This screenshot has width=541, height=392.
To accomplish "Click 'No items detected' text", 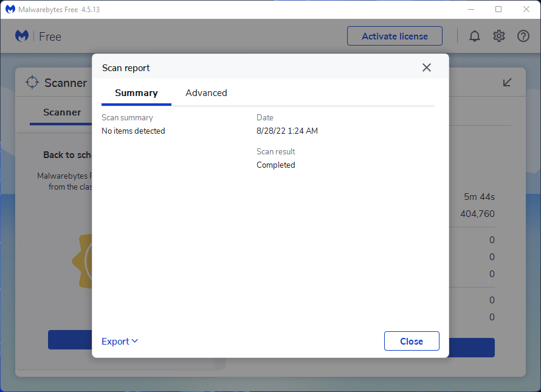I will pyautogui.click(x=133, y=131).
